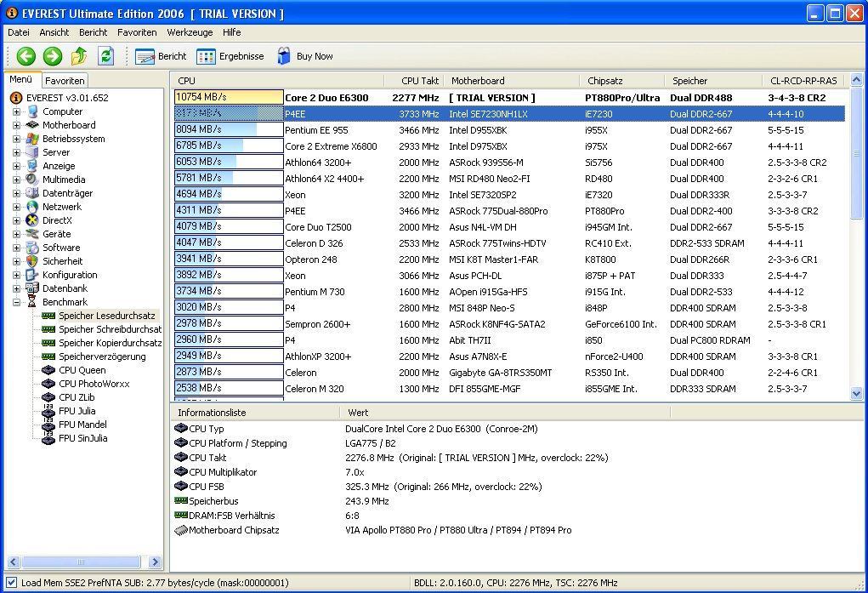Toggle the status bar Load Mem checkbox
The image size is (868, 593).
click(11, 583)
